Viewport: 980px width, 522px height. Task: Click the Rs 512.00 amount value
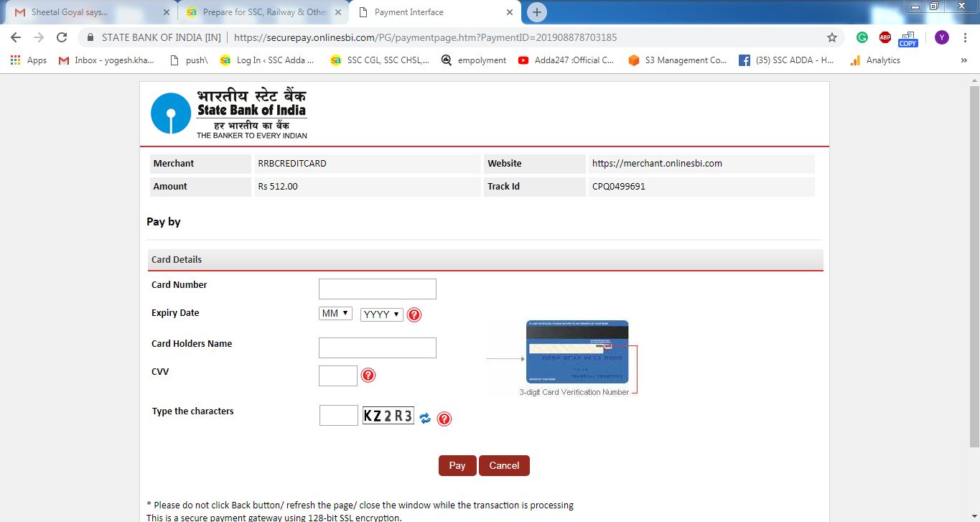pyautogui.click(x=278, y=186)
